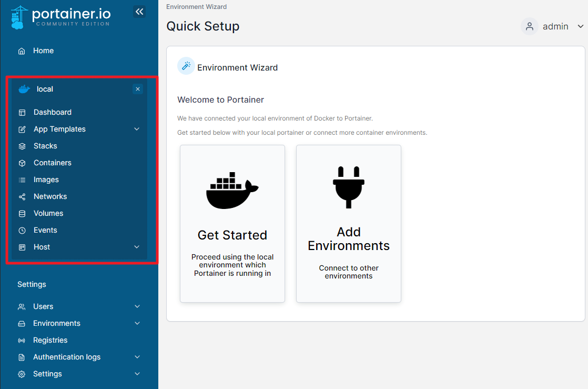Click the Environments drive icon
Image resolution: width=588 pixels, height=389 pixels.
(22, 324)
